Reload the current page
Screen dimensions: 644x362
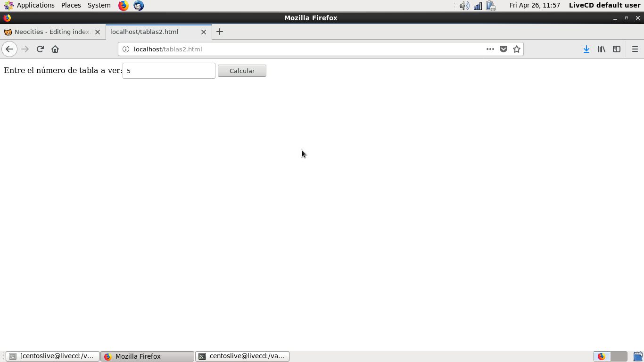40,49
